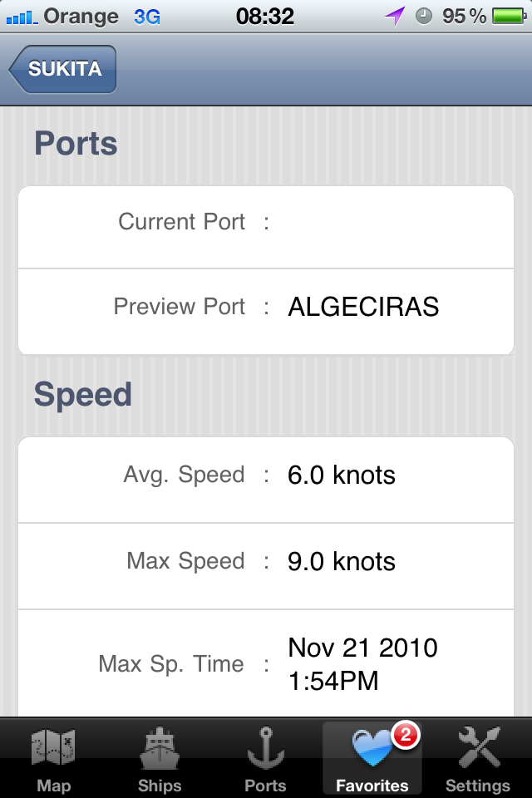The image size is (532, 798).
Task: Tap the Orange carrier label
Action: (x=81, y=16)
